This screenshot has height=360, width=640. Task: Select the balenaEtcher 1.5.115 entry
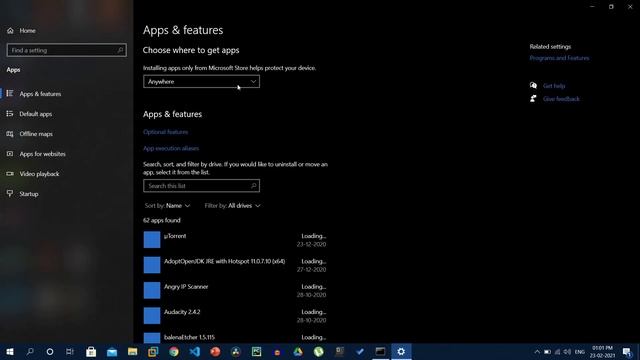click(235, 338)
